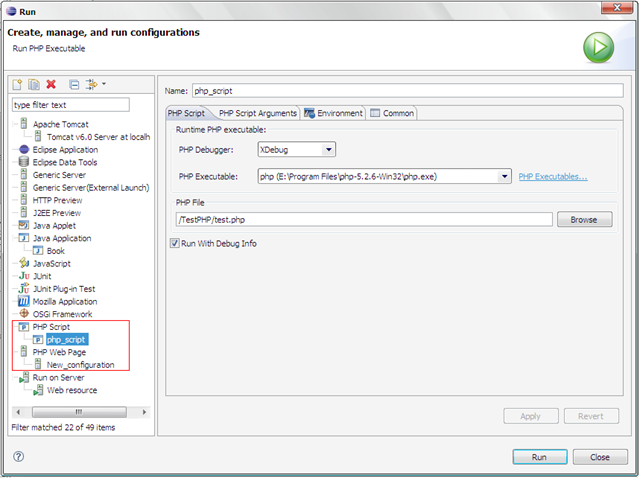Click the Apache Tomcat server icon
The height and width of the screenshot is (478, 640).
tap(24, 124)
